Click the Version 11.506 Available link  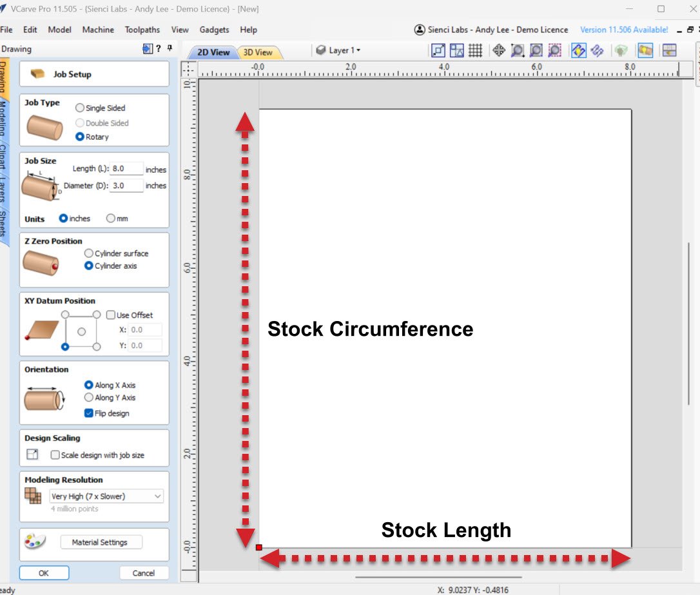pos(623,30)
